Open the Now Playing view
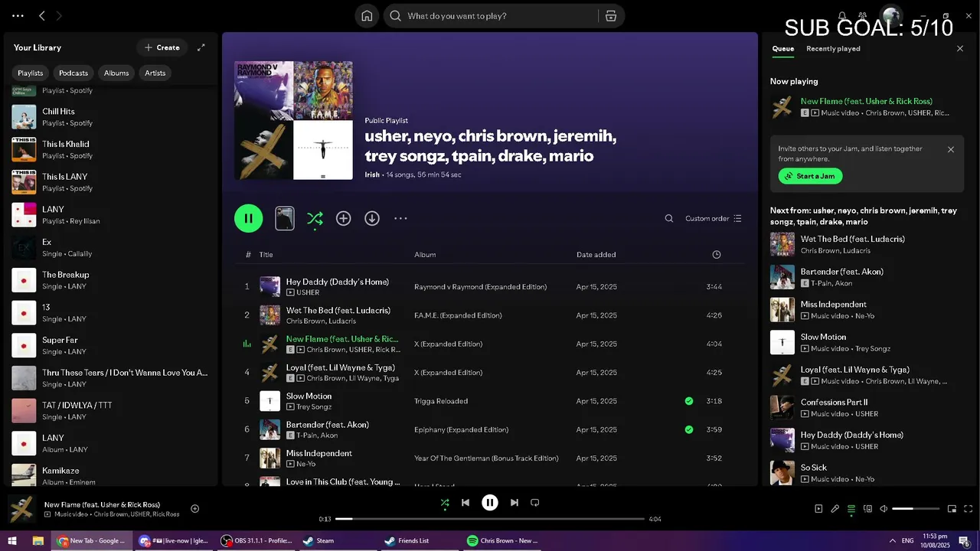Image resolution: width=980 pixels, height=551 pixels. [818, 509]
